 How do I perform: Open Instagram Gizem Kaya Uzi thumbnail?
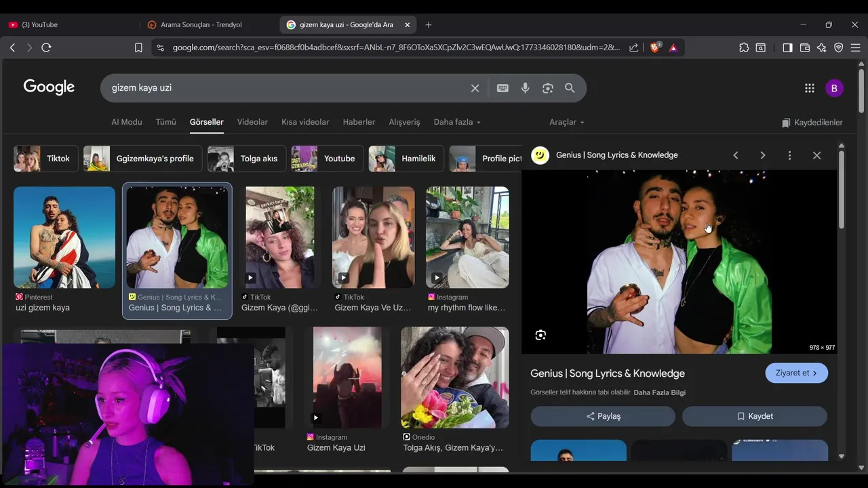point(347,378)
